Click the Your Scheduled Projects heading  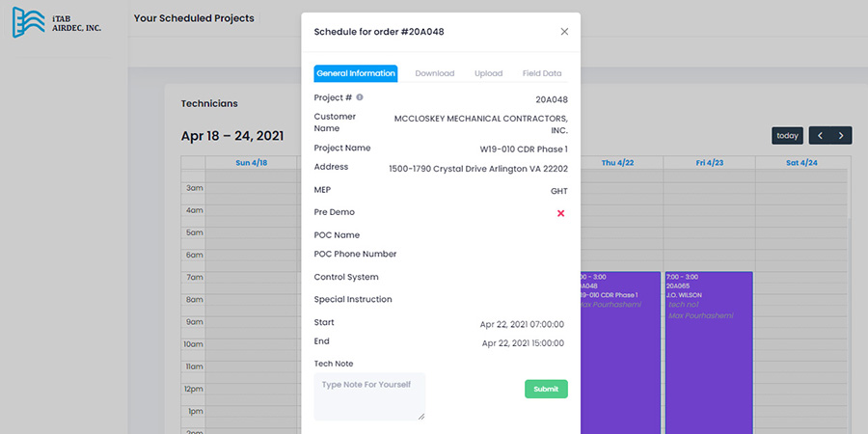point(194,18)
